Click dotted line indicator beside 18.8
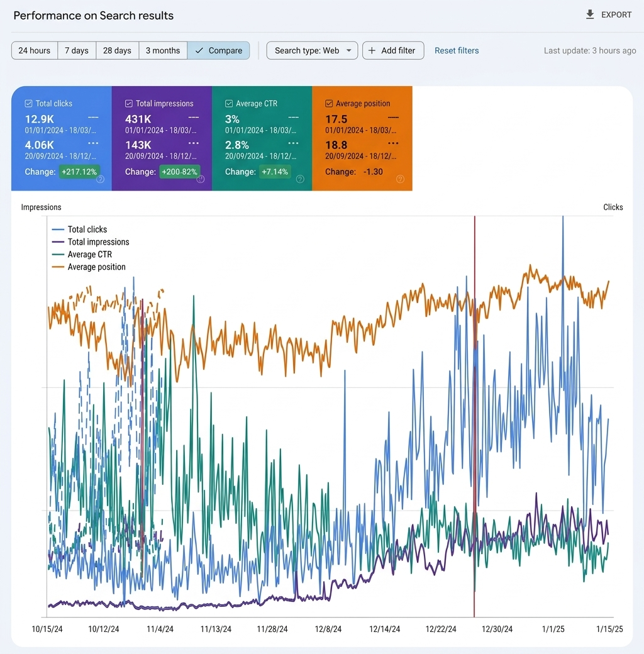This screenshot has height=654, width=644. coord(393,143)
